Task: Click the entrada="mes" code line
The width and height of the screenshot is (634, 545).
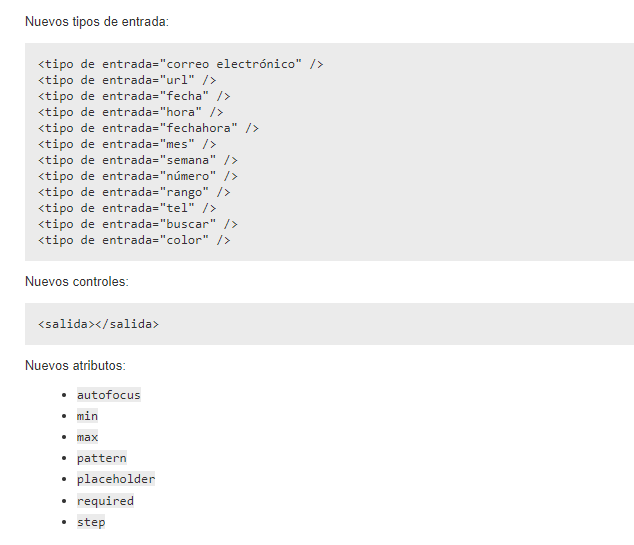Action: (x=127, y=144)
